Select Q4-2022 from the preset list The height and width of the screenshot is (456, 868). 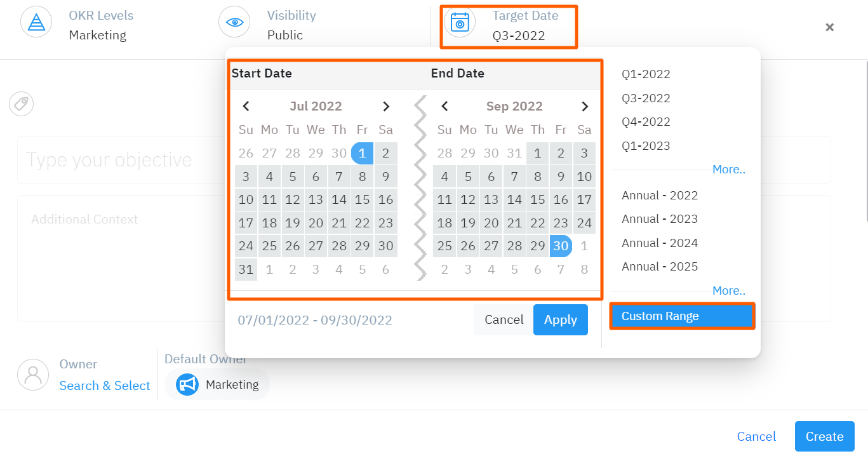click(646, 122)
